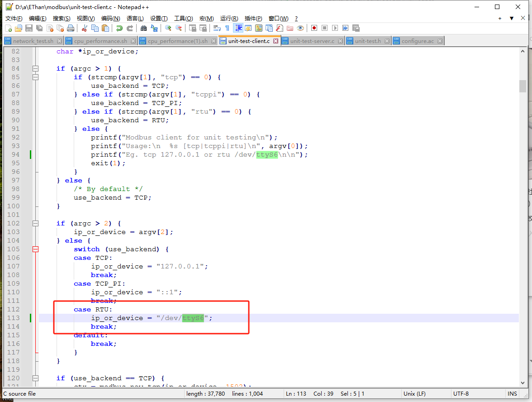This screenshot has width=532, height=402.
Task: Click the vertical scrollbar thumb
Action: click(x=522, y=86)
